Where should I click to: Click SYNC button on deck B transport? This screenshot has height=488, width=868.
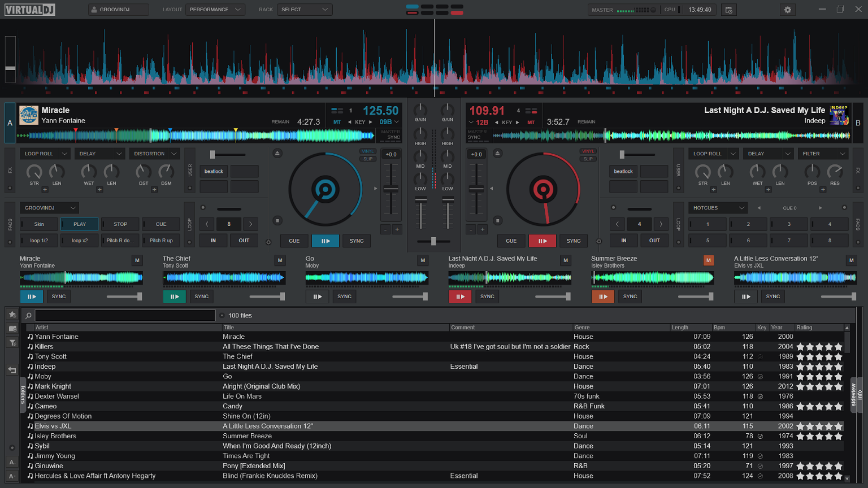click(x=574, y=241)
